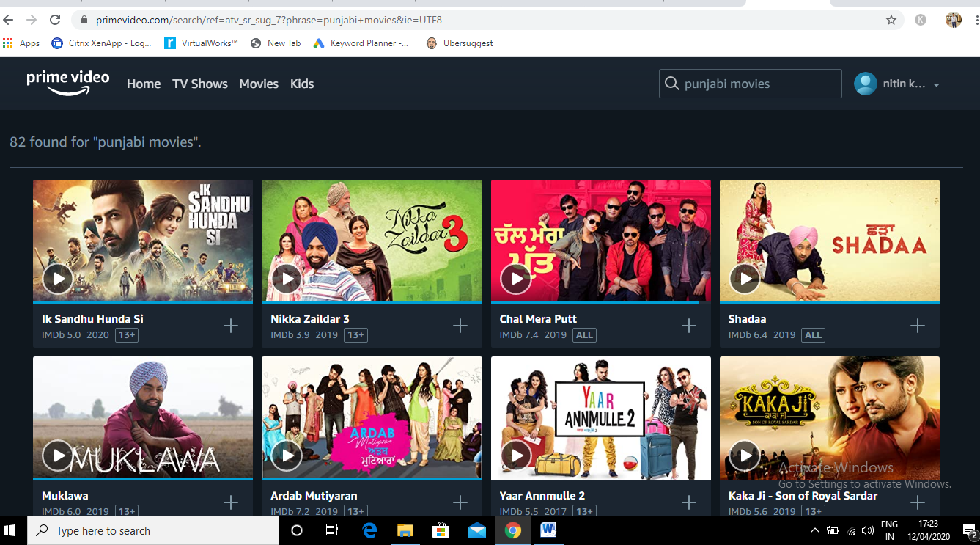Viewport: 980px width, 545px height.
Task: Play Yaar Annmulle 2 movie
Action: [516, 456]
